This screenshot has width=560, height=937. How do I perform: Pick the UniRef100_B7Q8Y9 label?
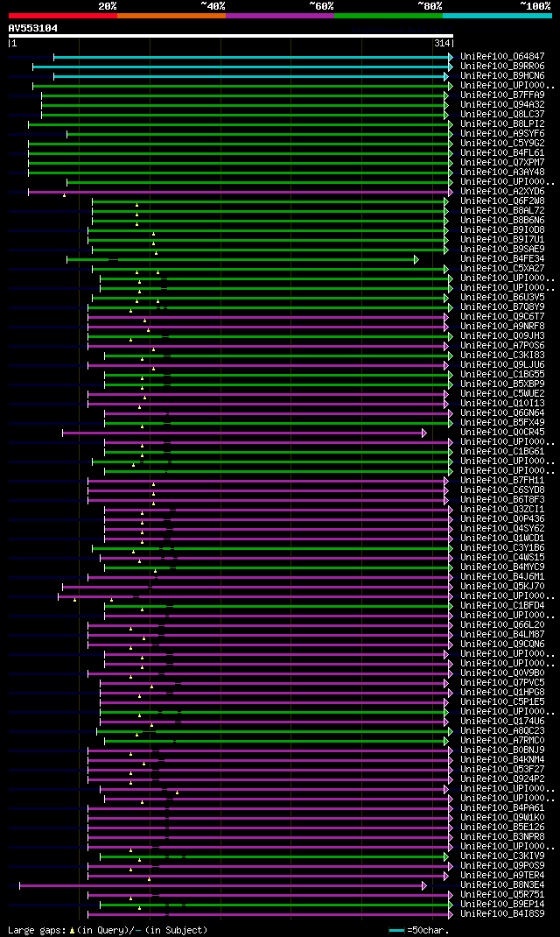click(502, 306)
